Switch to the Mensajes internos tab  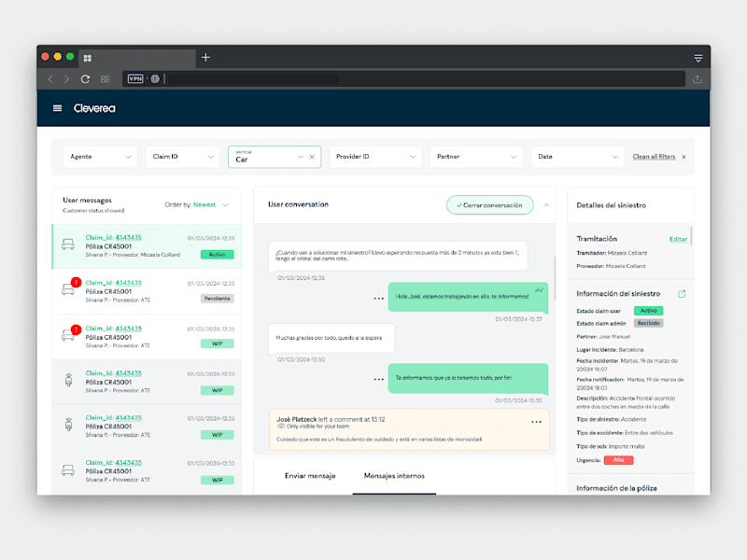[394, 476]
